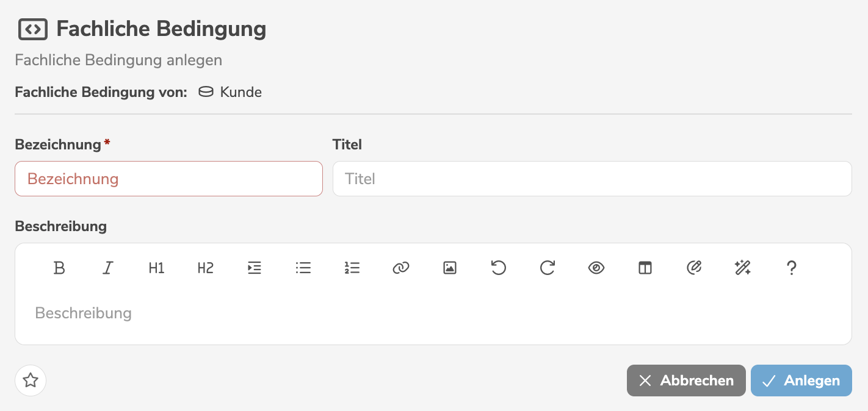Undo the last editor change
This screenshot has height=411, width=868.
499,267
